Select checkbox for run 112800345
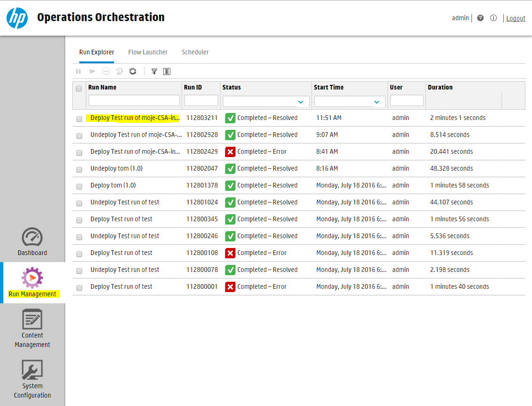Screen dimensions: 532x406 pos(79,220)
